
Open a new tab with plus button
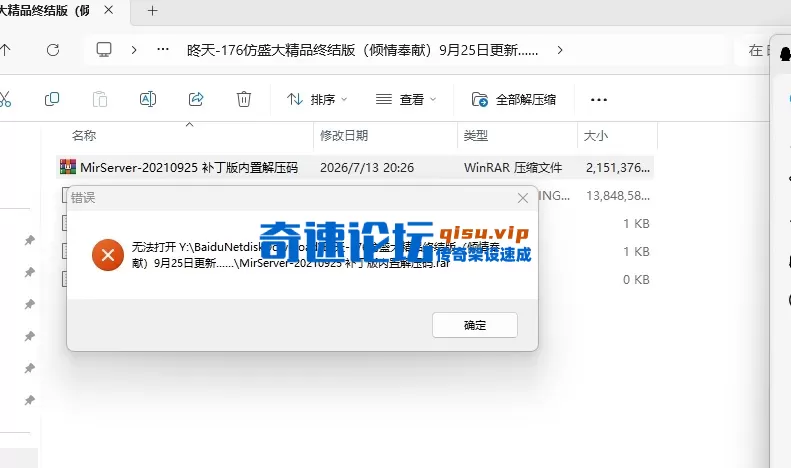coord(152,11)
